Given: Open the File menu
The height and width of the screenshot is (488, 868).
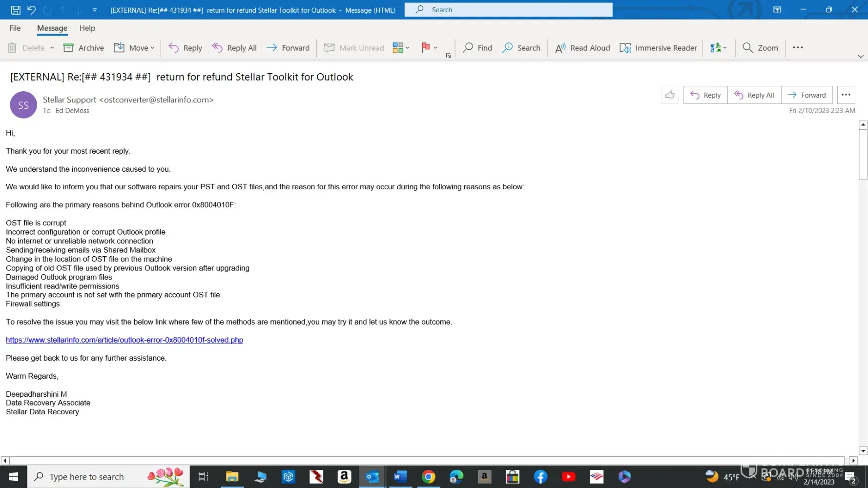Looking at the screenshot, I should tap(15, 28).
